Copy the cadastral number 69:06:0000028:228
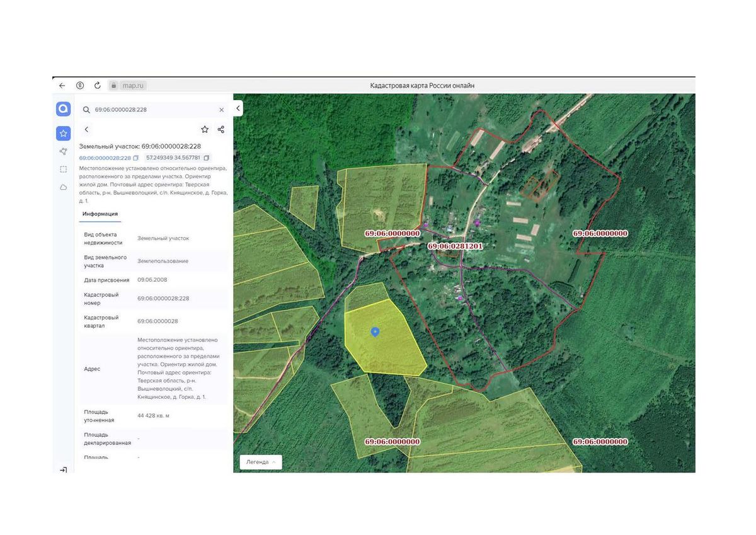The image size is (756, 535). tap(135, 158)
